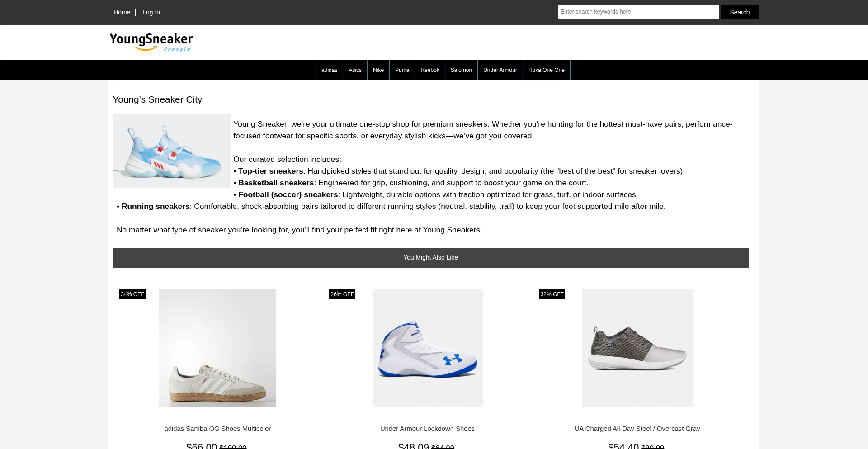Open the Hoka One One category

(547, 70)
